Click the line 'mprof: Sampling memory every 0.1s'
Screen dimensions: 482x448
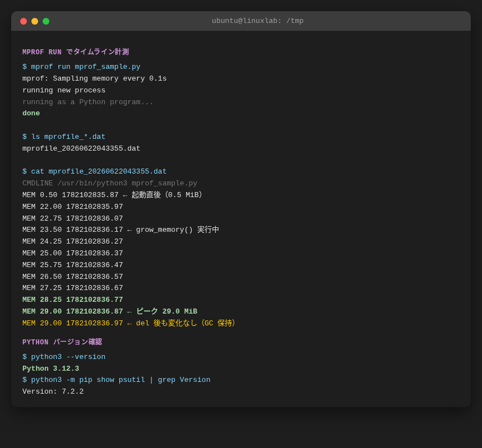pos(94,78)
